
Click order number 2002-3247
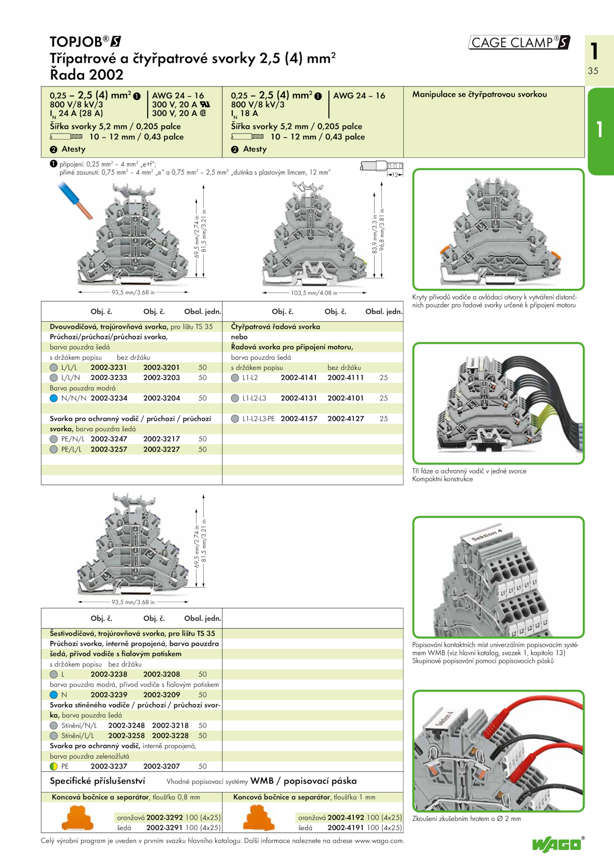coord(109,439)
